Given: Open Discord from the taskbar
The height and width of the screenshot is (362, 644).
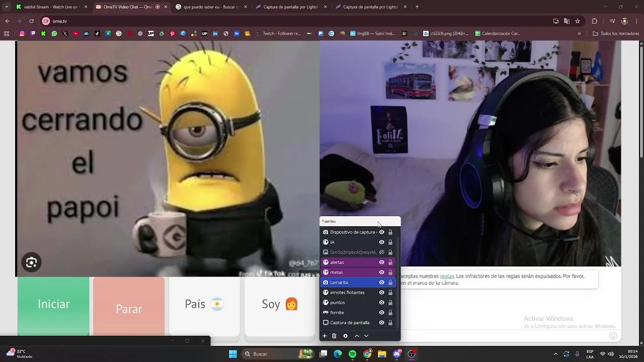Looking at the screenshot, I should pos(397,354).
